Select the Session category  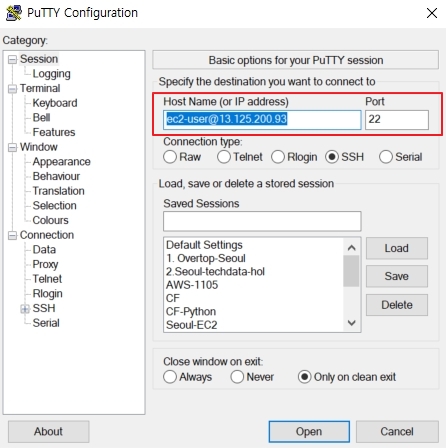click(39, 59)
